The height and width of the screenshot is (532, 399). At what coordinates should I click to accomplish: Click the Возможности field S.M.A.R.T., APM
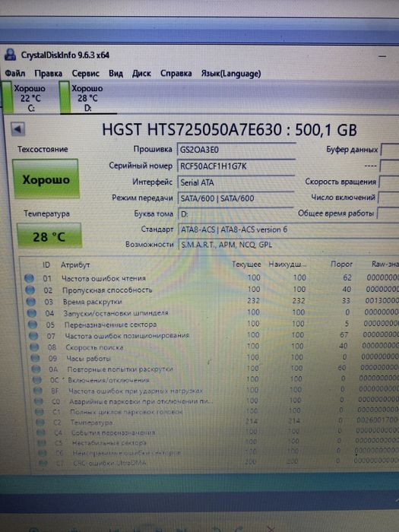(x=288, y=244)
